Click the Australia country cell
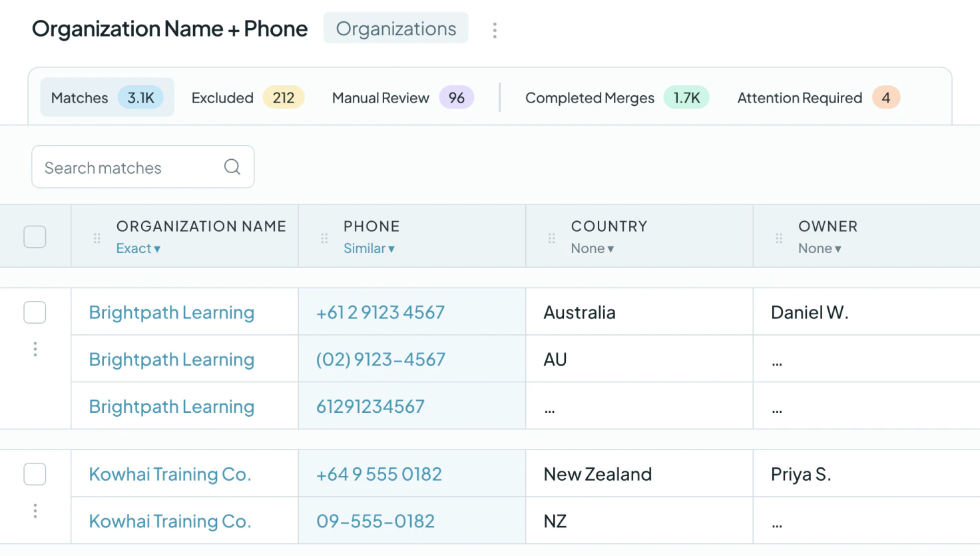 coord(639,312)
